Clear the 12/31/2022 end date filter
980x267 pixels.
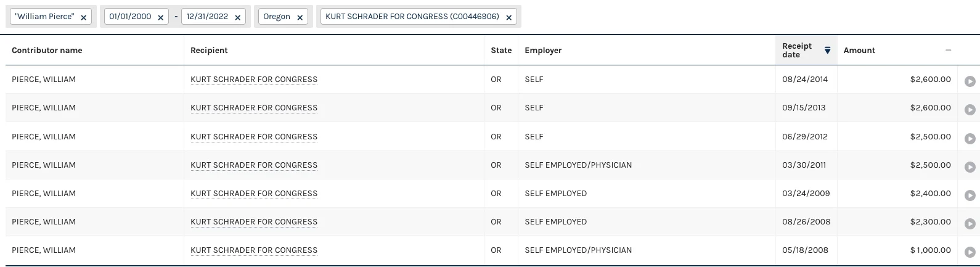tap(238, 18)
